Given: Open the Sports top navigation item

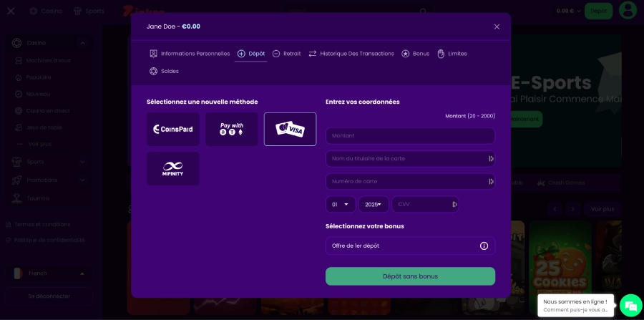Looking at the screenshot, I should (x=89, y=11).
